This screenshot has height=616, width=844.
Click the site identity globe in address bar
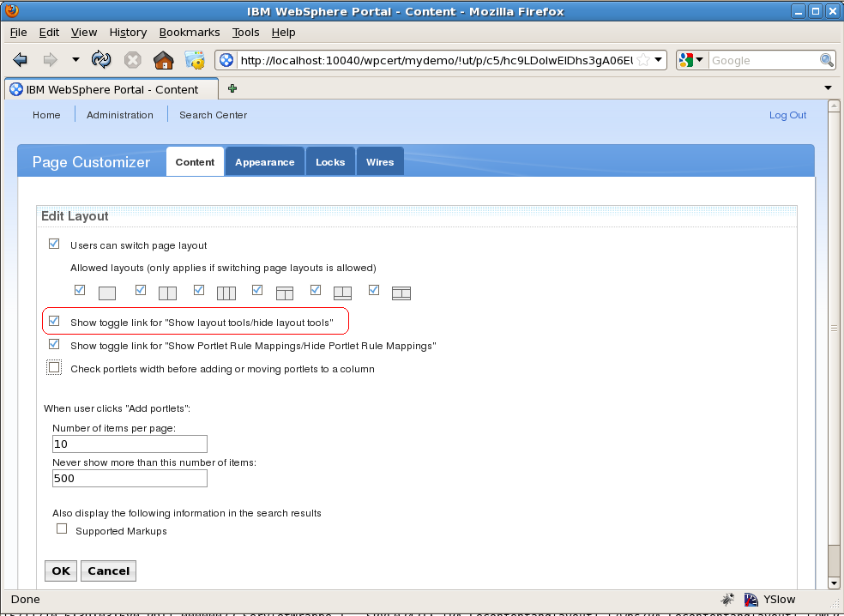pos(226,60)
